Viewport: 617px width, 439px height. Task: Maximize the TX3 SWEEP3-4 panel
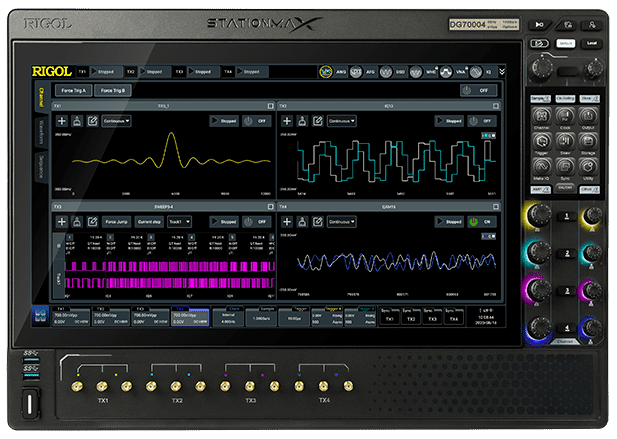pyautogui.click(x=271, y=206)
